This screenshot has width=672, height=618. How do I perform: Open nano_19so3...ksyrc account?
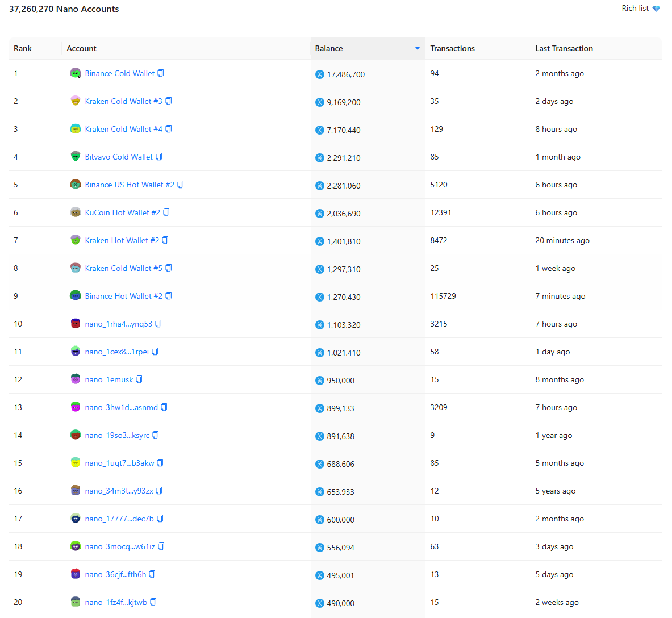click(x=118, y=436)
